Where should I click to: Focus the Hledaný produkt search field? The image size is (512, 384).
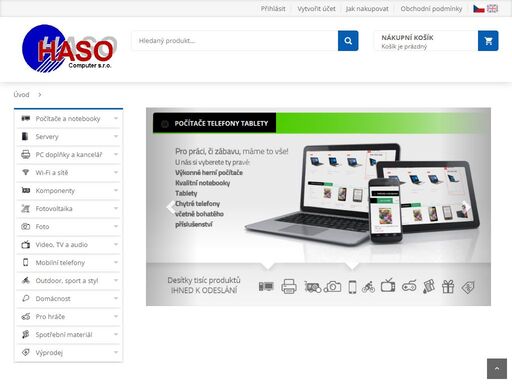click(x=235, y=41)
